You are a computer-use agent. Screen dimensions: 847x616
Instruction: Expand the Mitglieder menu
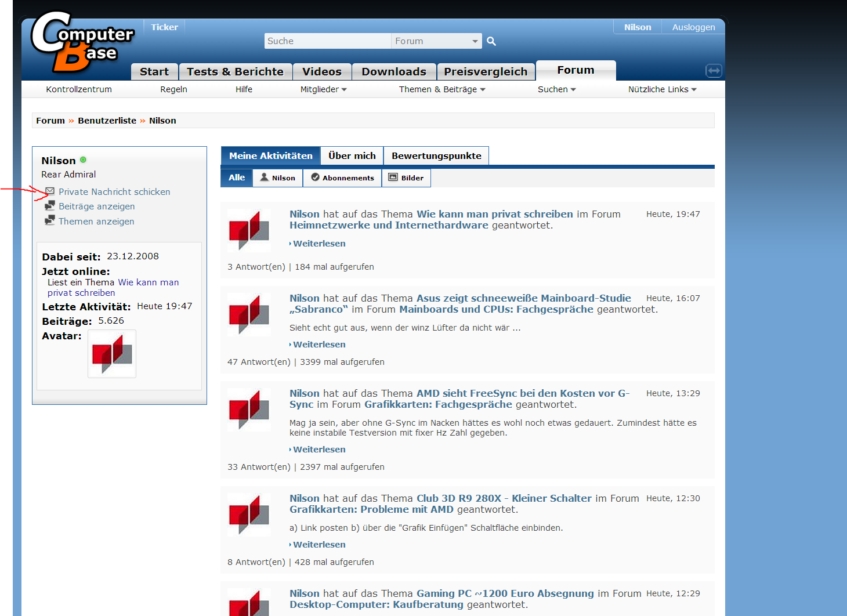[x=323, y=89]
